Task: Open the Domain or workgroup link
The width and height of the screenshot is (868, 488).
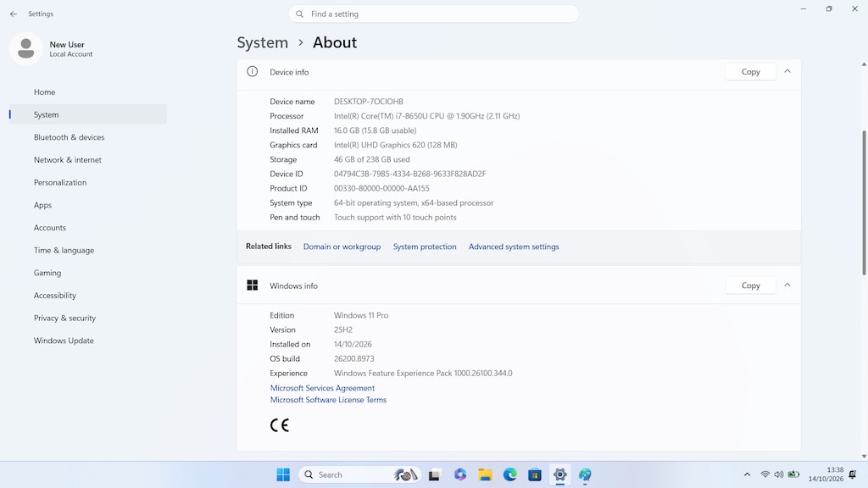Action: (x=342, y=247)
